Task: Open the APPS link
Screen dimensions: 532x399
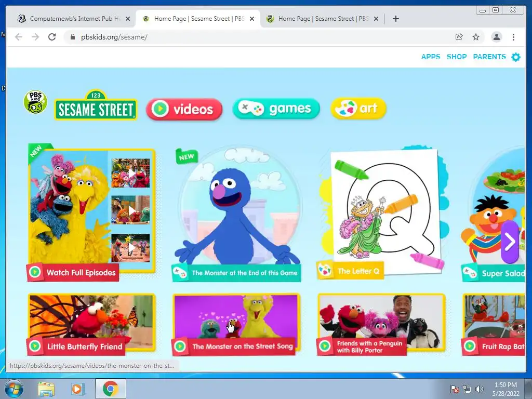Action: coord(431,57)
